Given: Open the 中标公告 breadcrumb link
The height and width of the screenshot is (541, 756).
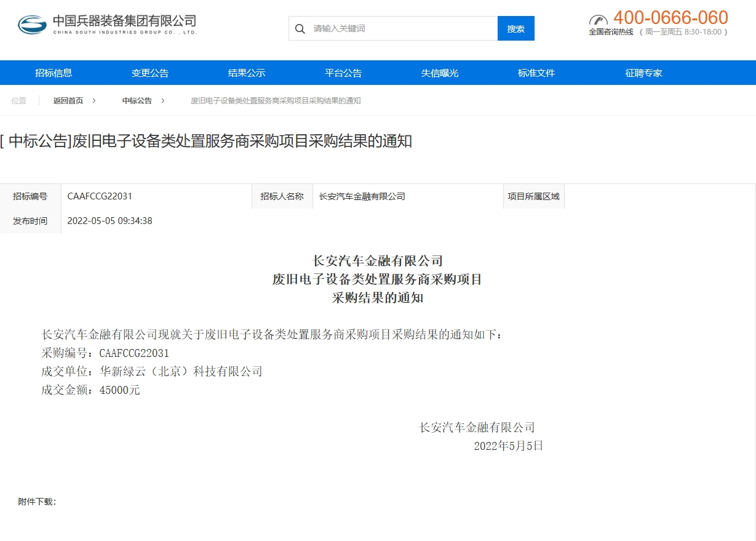Looking at the screenshot, I should 137,100.
